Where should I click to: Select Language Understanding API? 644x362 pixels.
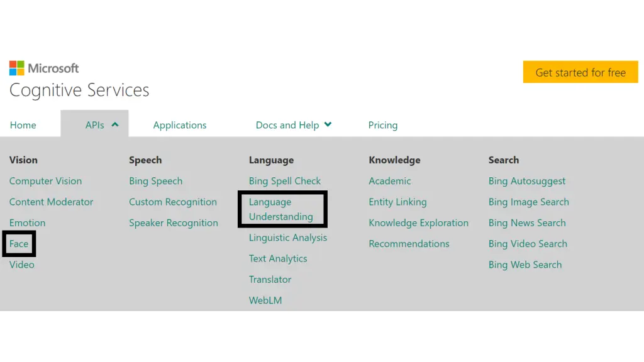click(x=281, y=209)
